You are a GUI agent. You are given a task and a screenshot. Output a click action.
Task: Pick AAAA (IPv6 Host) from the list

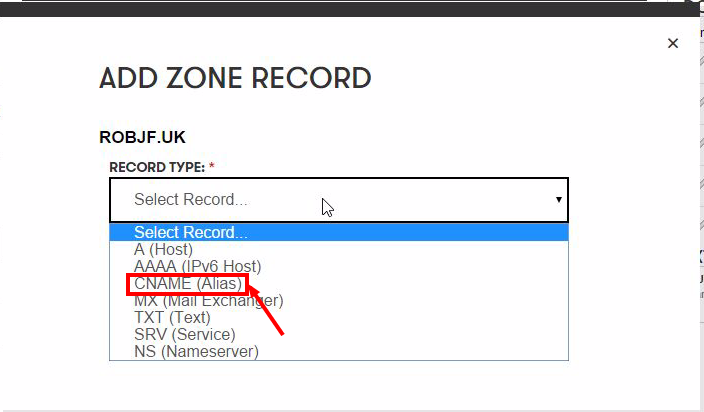197,267
